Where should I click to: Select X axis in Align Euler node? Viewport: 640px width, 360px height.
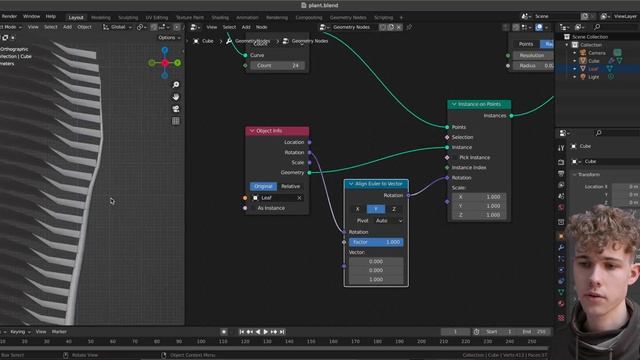point(358,209)
